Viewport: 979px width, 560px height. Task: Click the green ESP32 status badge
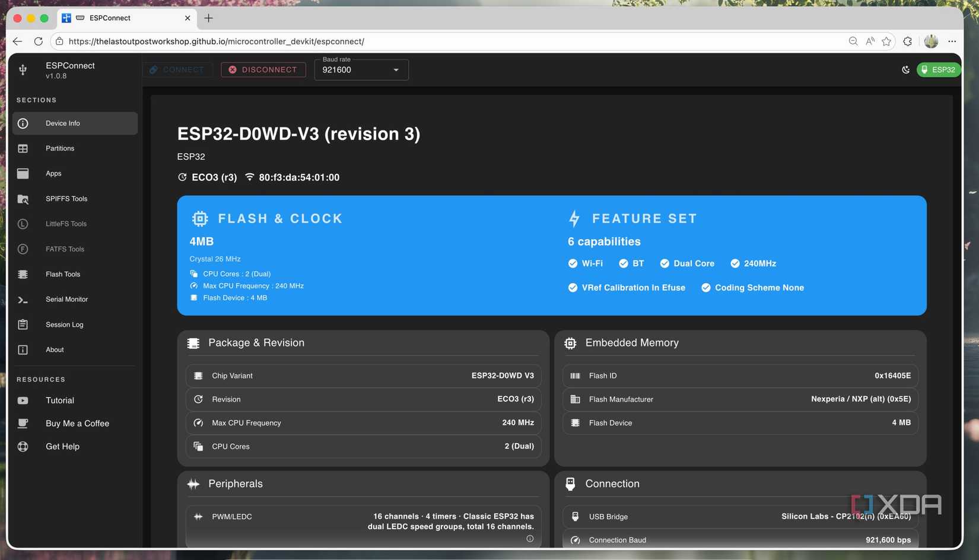[939, 69]
